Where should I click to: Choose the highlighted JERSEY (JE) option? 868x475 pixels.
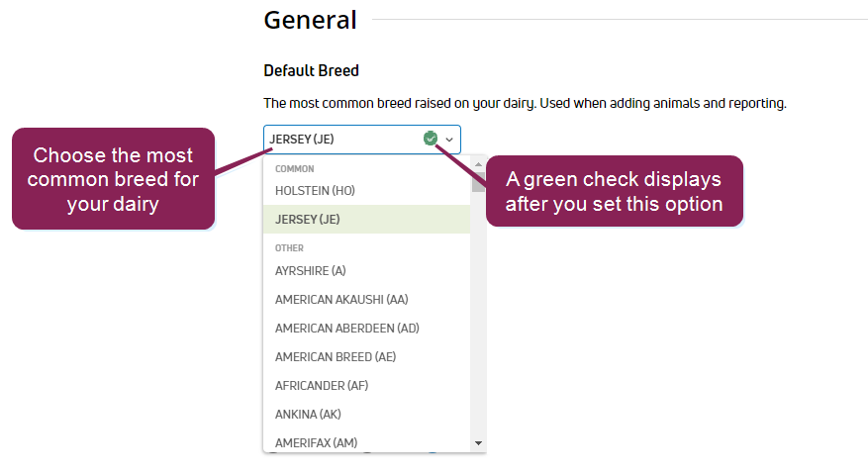308,219
